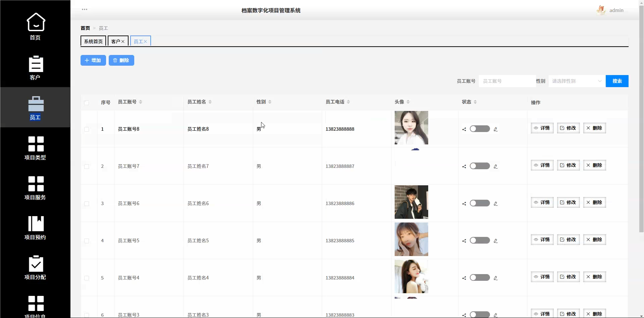Tick the select-all checkbox in table header
This screenshot has height=318, width=644.
(87, 103)
